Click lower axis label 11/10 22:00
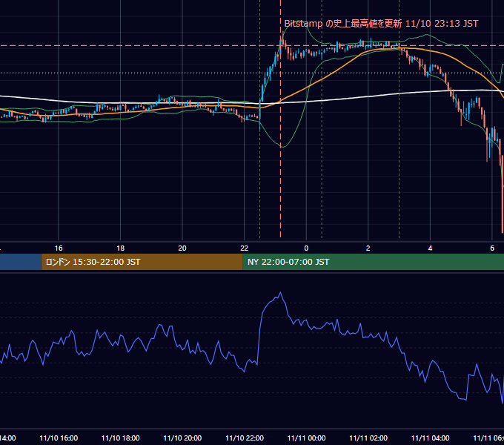This screenshot has width=504, height=445. click(245, 438)
